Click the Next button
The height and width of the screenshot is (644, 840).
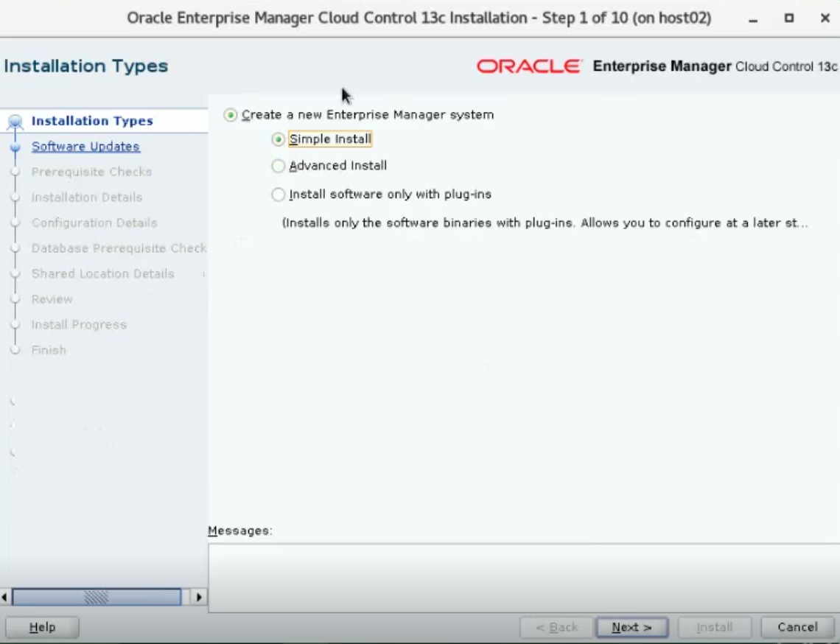631,627
